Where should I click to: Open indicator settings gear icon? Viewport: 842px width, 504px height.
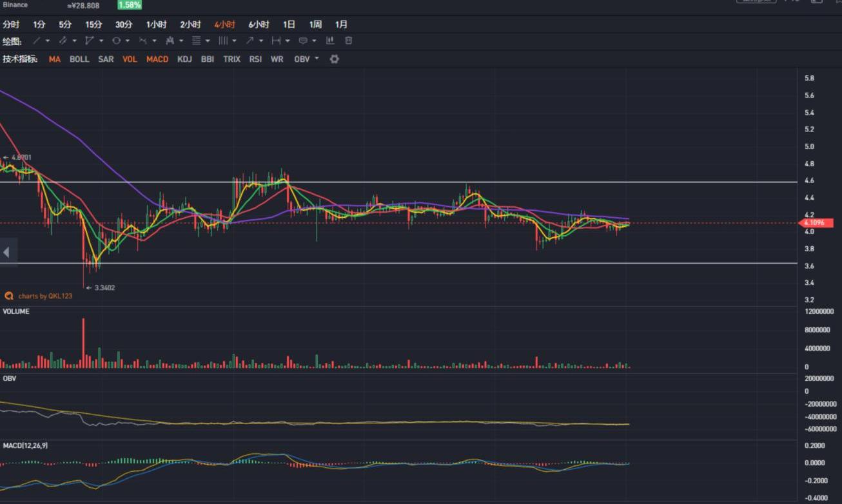tap(334, 59)
